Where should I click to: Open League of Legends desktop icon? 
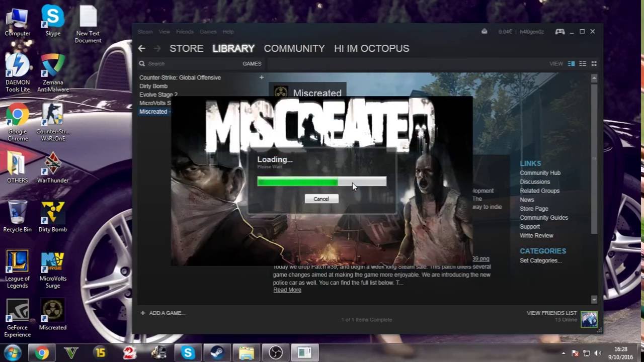(x=18, y=269)
